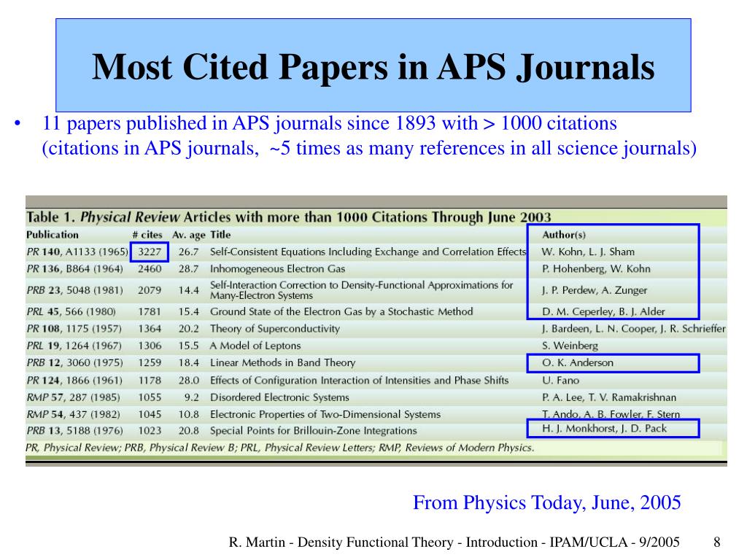The width and height of the screenshot is (747, 560).
Task: Select cell 'PR 140, A1133 (1965)'
Action: (x=77, y=252)
